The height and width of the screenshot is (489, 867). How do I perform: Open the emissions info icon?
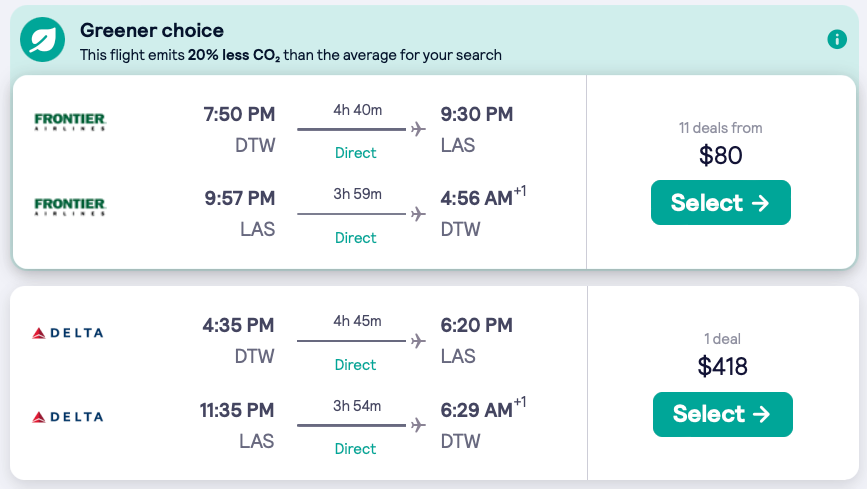click(837, 39)
